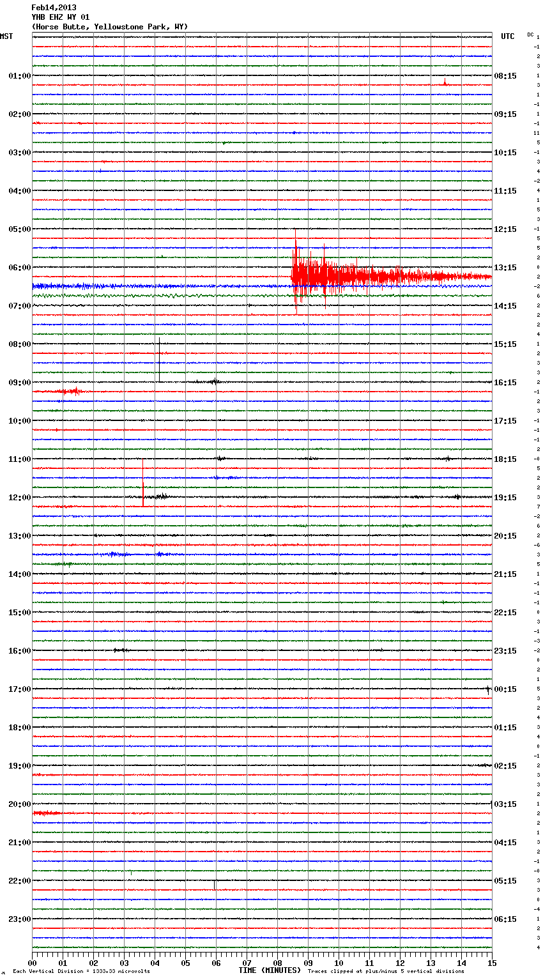Select the 01:00 MST time label

(x=19, y=76)
